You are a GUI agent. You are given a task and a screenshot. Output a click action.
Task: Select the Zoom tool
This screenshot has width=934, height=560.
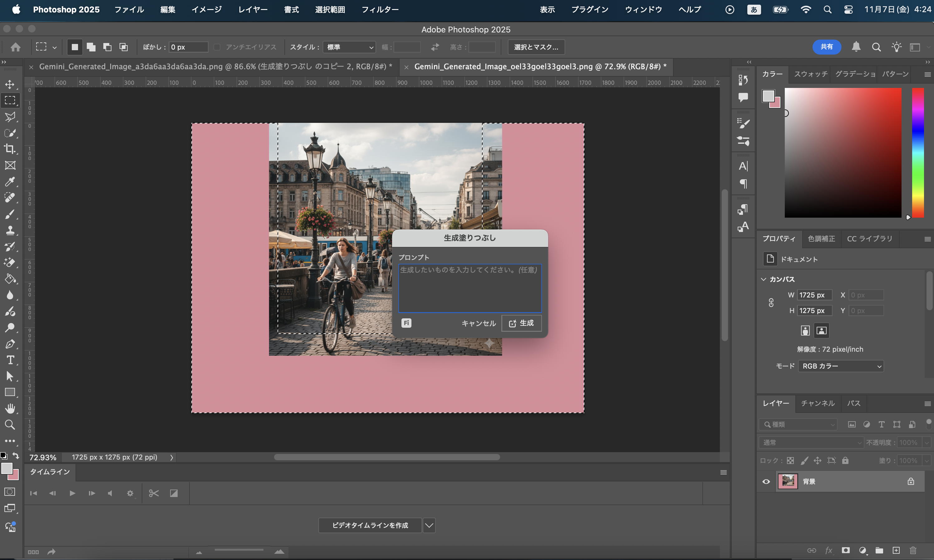[x=10, y=425]
